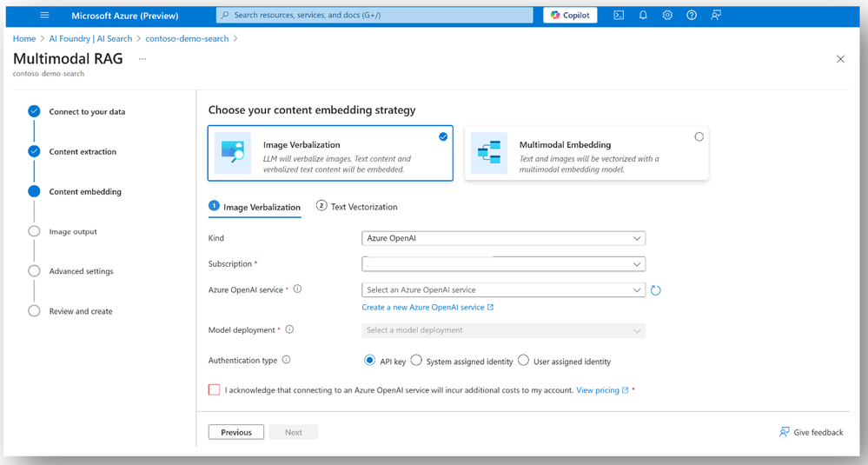Image resolution: width=868 pixels, height=465 pixels.
Task: Show info for Authentication type
Action: coord(287,360)
